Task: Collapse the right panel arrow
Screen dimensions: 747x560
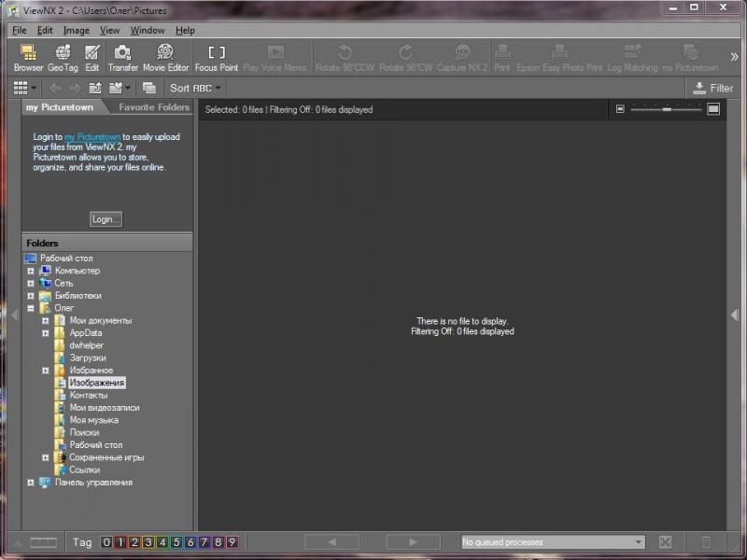Action: 734,315
